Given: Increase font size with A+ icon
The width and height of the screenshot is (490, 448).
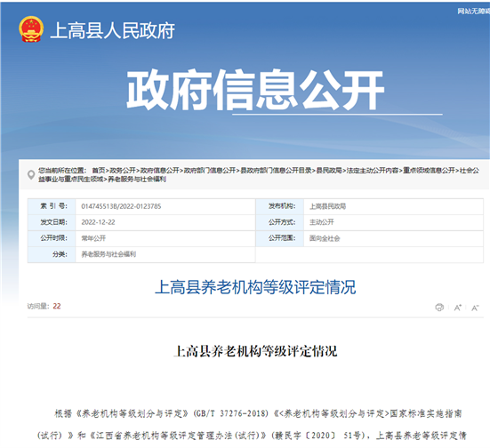Looking at the screenshot, I should pyautogui.click(x=458, y=308).
